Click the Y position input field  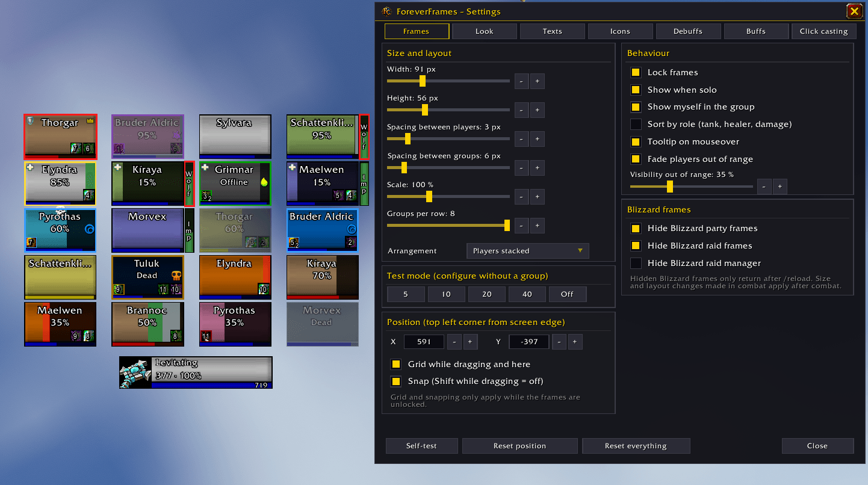(x=529, y=342)
